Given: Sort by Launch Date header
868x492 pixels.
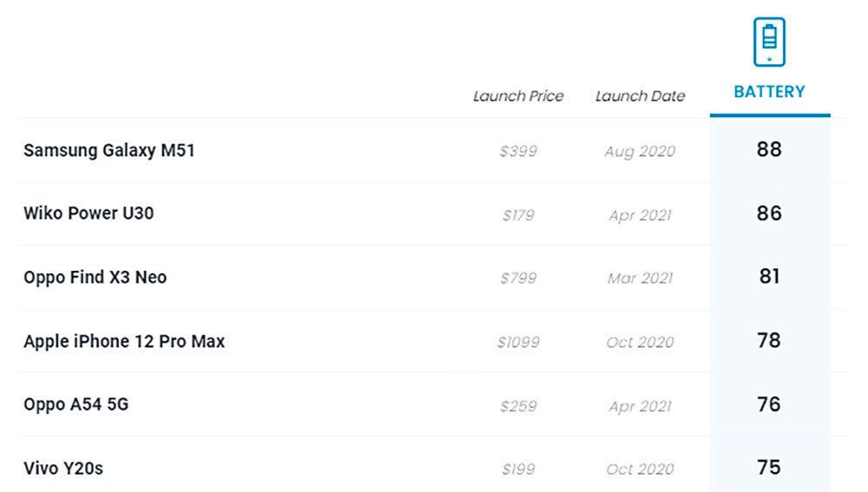Looking at the screenshot, I should (x=640, y=96).
